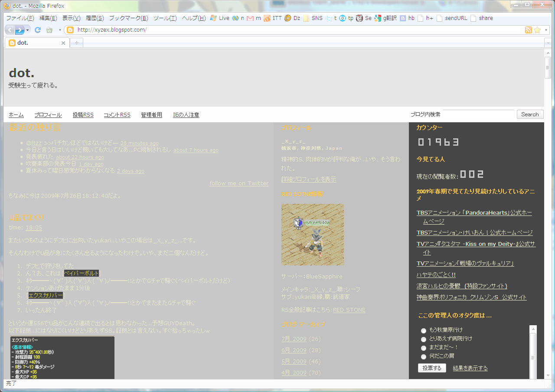The width and height of the screenshot is (555, 392).
Task: Open the 'tp' bookmark
Action: pos(346,18)
